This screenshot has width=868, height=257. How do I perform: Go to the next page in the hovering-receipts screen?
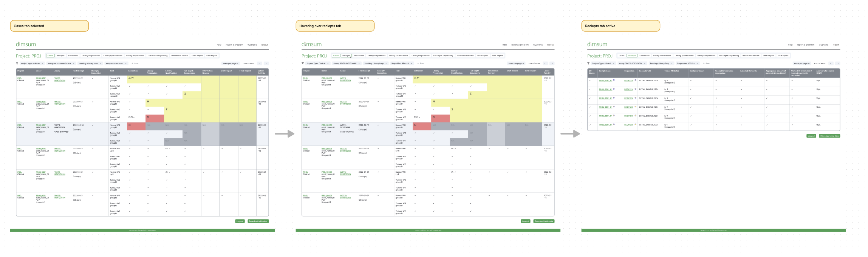coord(552,63)
